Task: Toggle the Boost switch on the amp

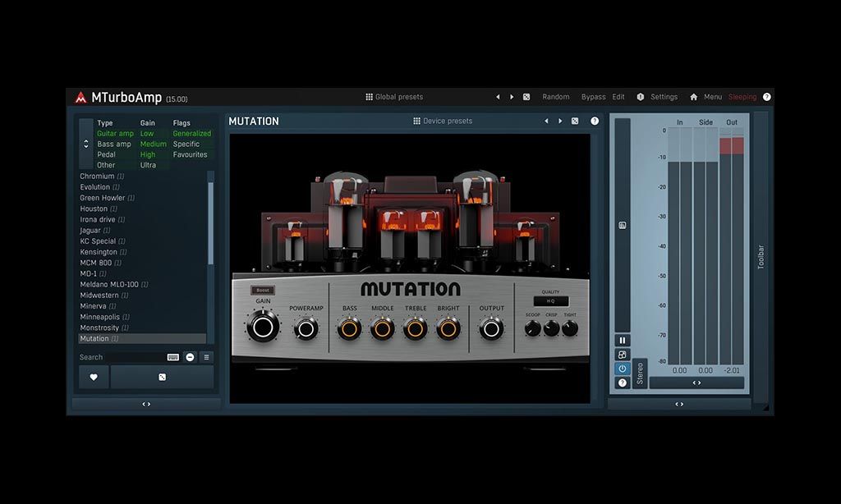Action: (263, 290)
